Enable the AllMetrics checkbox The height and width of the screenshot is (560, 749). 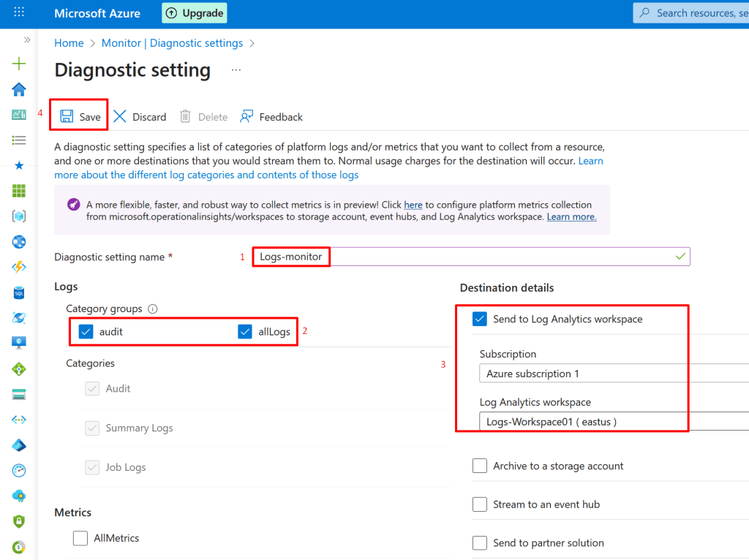[80, 538]
